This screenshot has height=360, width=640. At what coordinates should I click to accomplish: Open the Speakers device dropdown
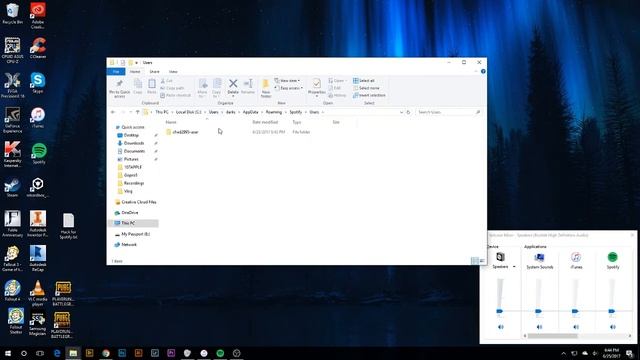pyautogui.click(x=514, y=267)
